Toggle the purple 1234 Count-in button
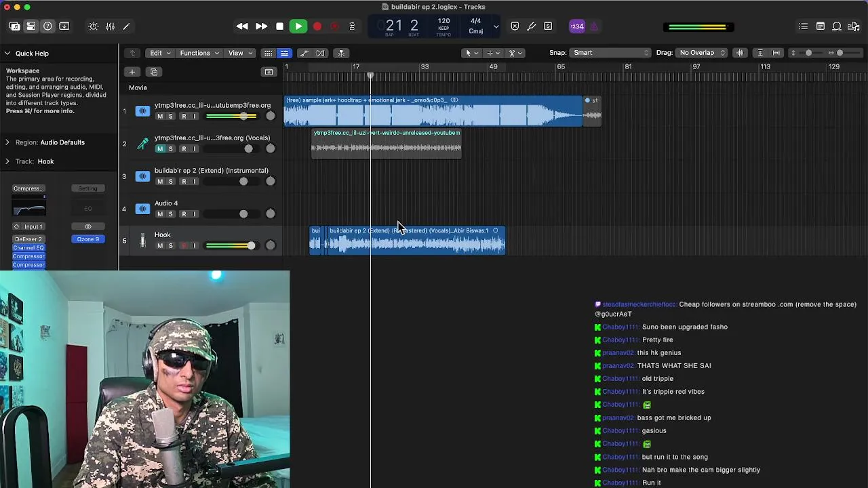This screenshot has height=488, width=868. [576, 26]
